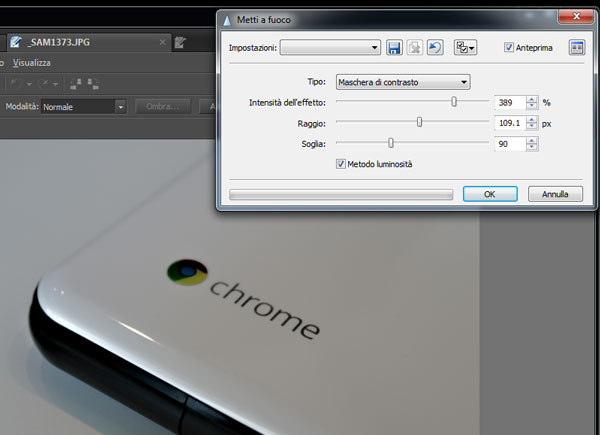600x435 pixels.
Task: Confirm sharpening with the OK button
Action: (490, 194)
